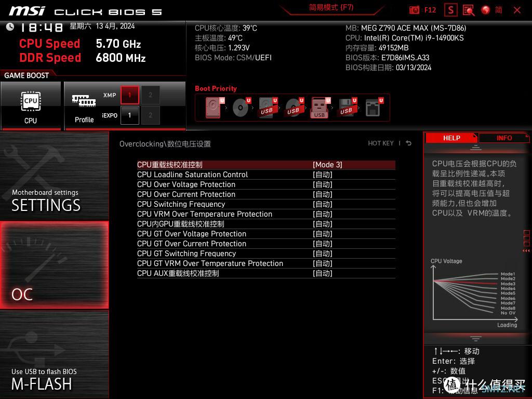Viewport: 532px width, 399px height.
Task: Click the side panel expand arrows
Action: [526, 251]
